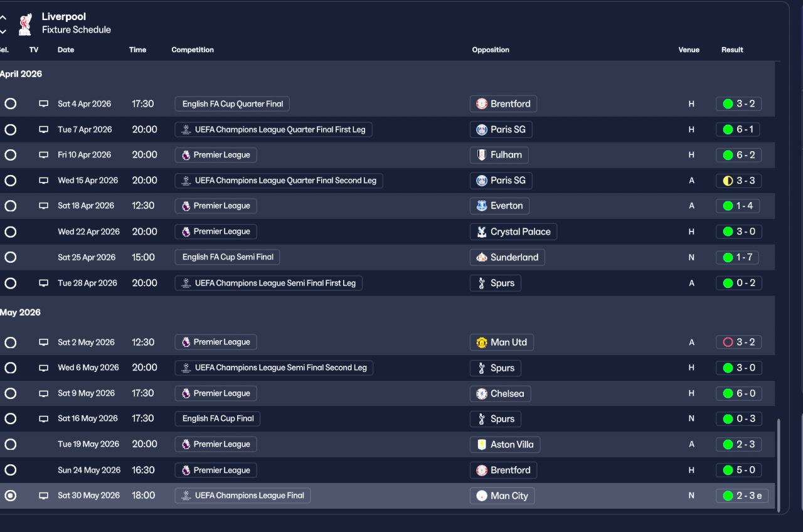The width and height of the screenshot is (803, 532).
Task: Click the Man Utd club badge
Action: 482,343
